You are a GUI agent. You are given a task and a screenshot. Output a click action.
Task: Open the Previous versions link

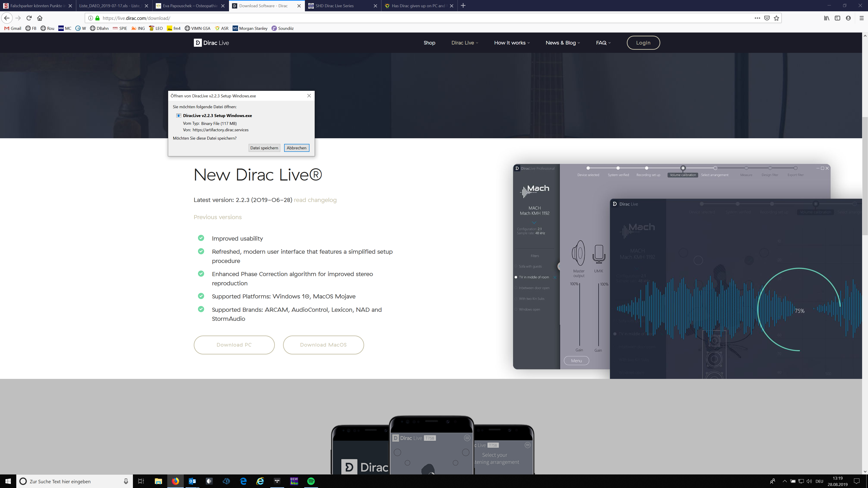point(218,217)
